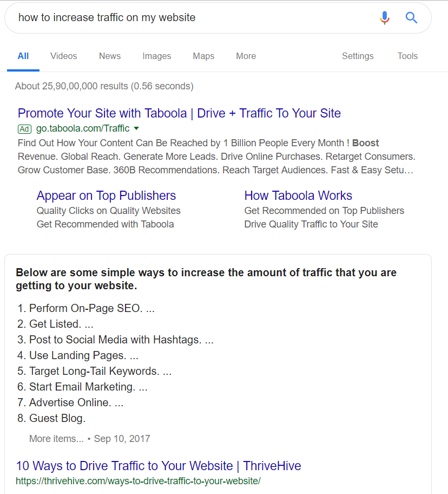
Task: Open the Promote Your Site with Taboola ad
Action: click(179, 113)
